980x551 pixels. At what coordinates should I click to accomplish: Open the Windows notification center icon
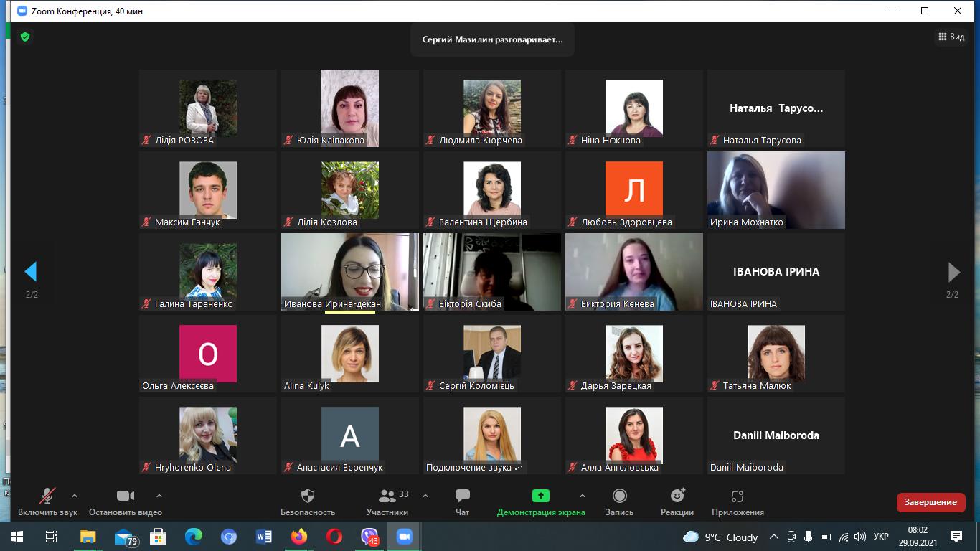pos(956,537)
